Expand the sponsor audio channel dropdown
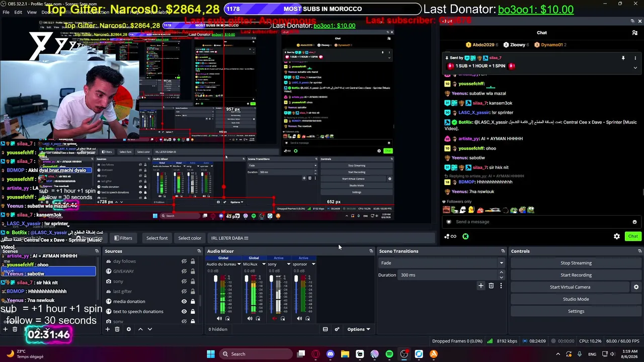 (x=313, y=264)
